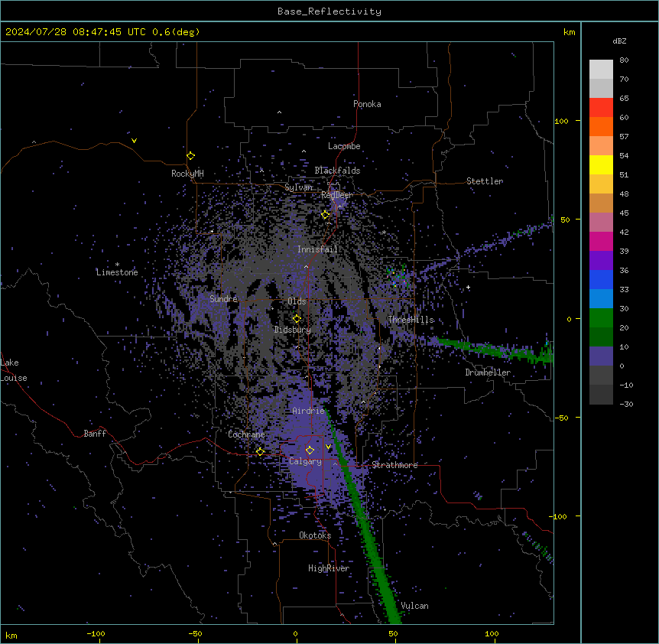The width and height of the screenshot is (659, 644).
Task: Select the -30 dBZ dark gray swatch
Action: [x=601, y=395]
